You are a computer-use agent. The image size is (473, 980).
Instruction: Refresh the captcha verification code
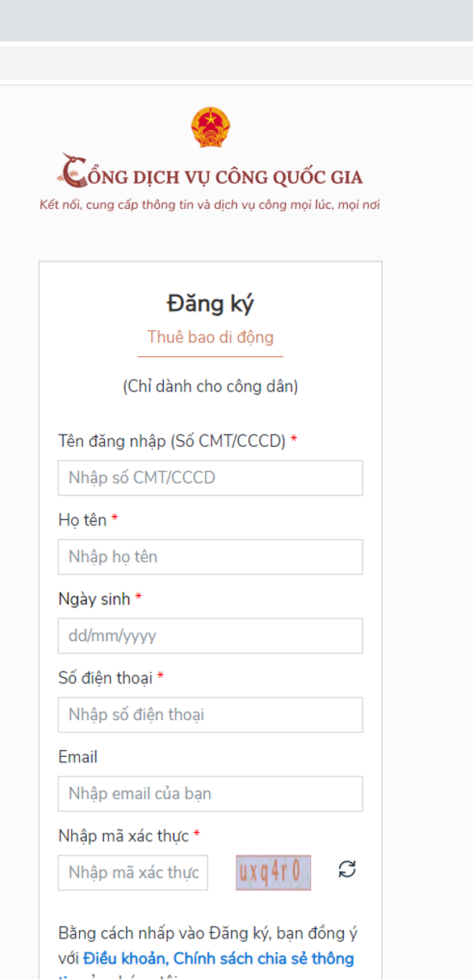347,869
